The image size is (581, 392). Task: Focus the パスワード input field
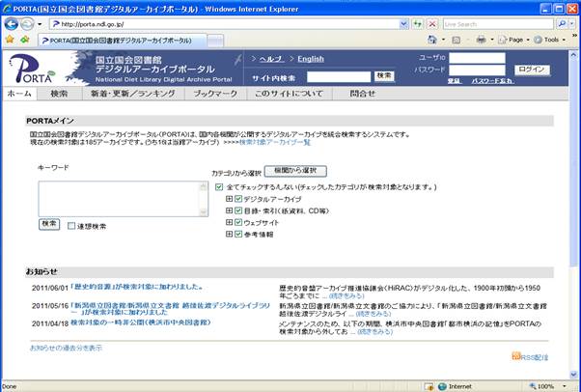[x=477, y=70]
